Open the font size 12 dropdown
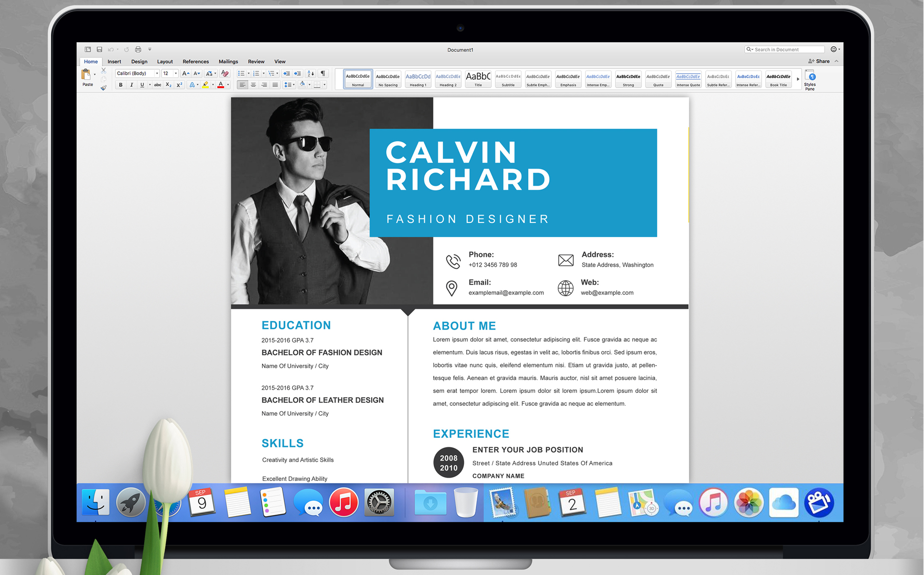 click(x=176, y=73)
